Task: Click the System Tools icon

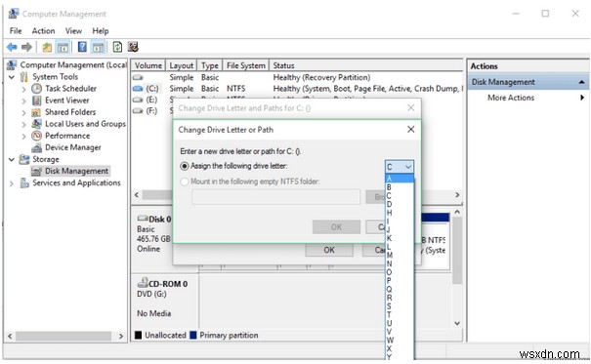Action: pyautogui.click(x=24, y=77)
